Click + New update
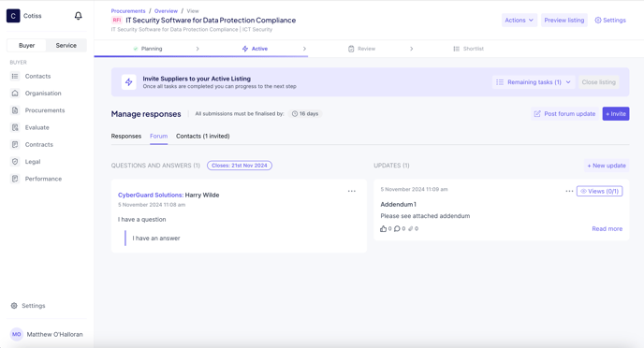644x348 pixels. pos(607,166)
